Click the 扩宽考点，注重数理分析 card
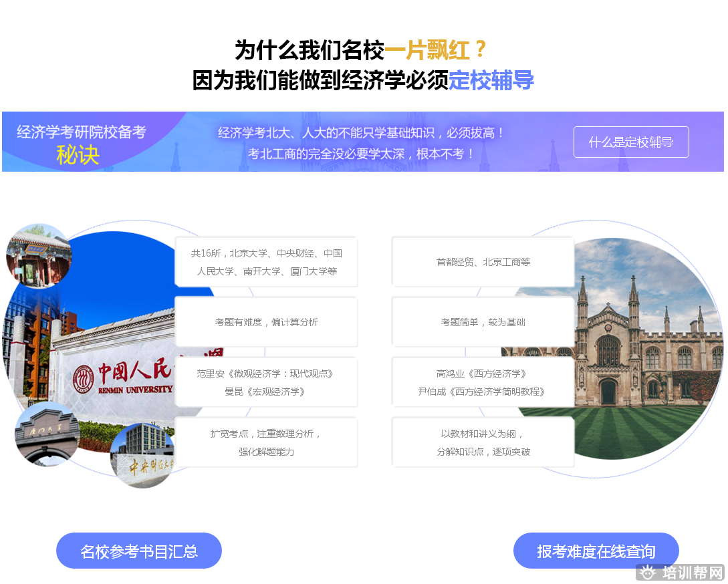The height and width of the screenshot is (584, 728). pos(266,442)
